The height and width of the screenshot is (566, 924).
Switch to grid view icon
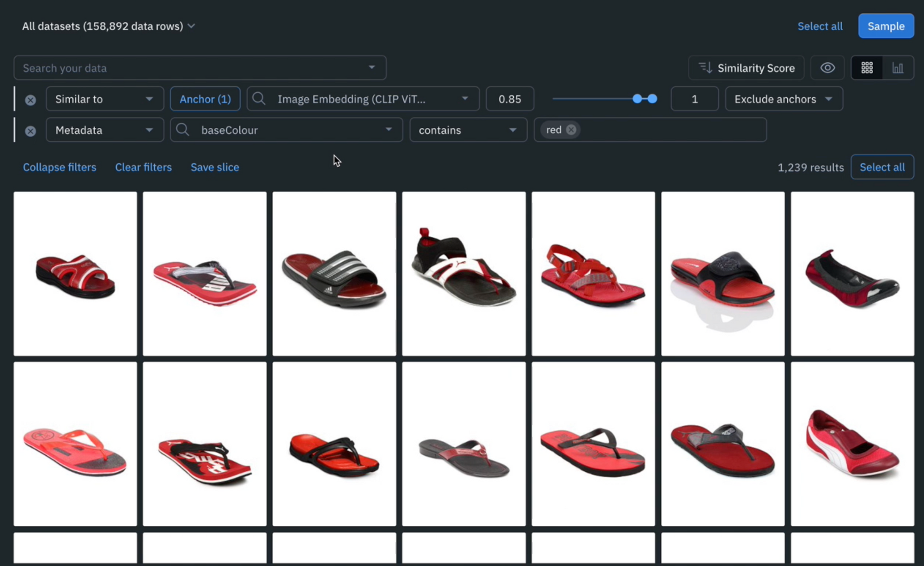(867, 68)
